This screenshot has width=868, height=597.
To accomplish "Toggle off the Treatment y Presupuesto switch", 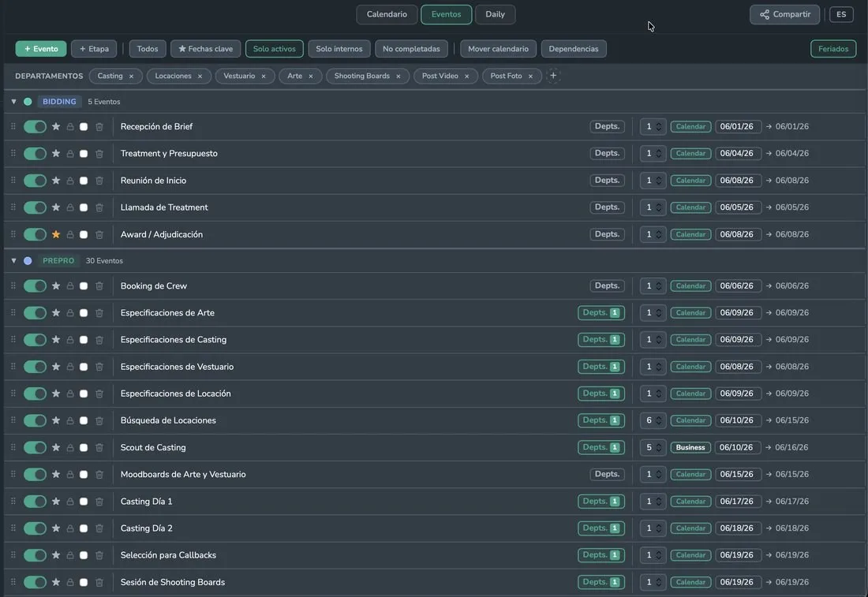I will pyautogui.click(x=35, y=153).
